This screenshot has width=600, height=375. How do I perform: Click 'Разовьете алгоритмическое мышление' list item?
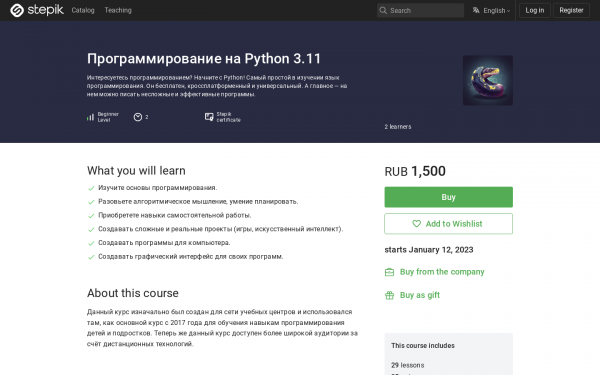tap(198, 202)
